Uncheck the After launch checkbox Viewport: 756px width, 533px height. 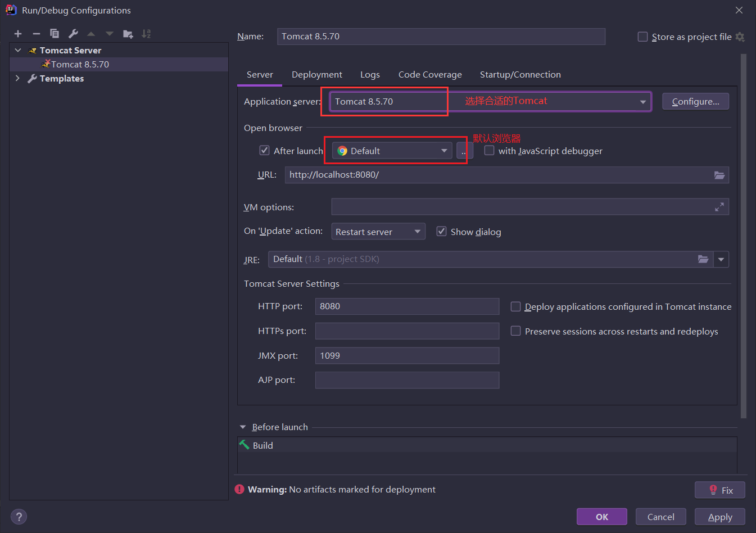click(264, 151)
